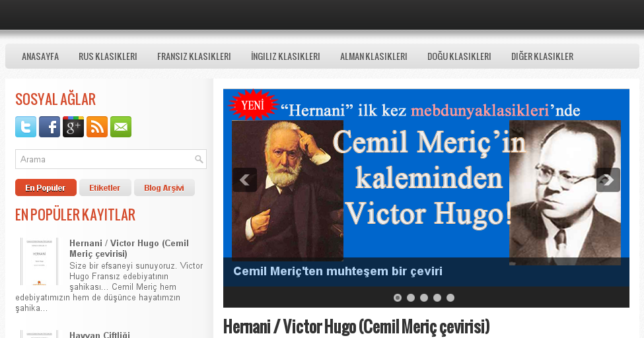Open the Diğer Klasikler menu

[542, 56]
